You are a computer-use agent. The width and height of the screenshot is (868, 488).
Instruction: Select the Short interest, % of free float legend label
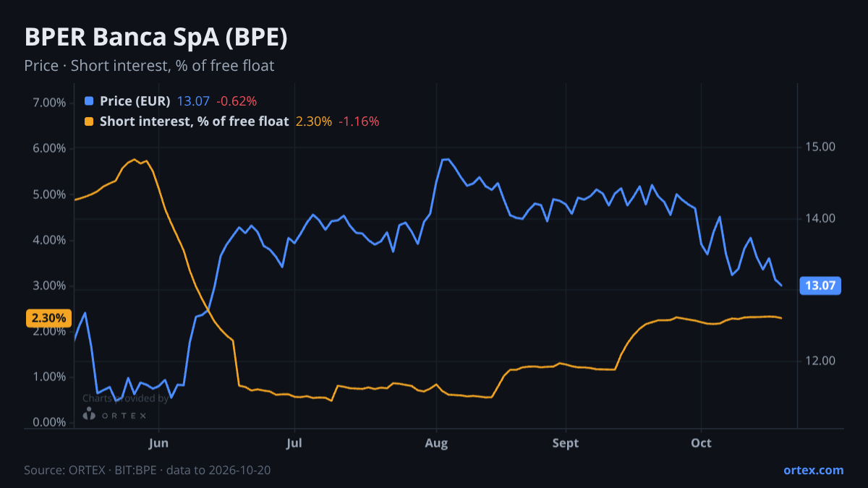point(195,121)
